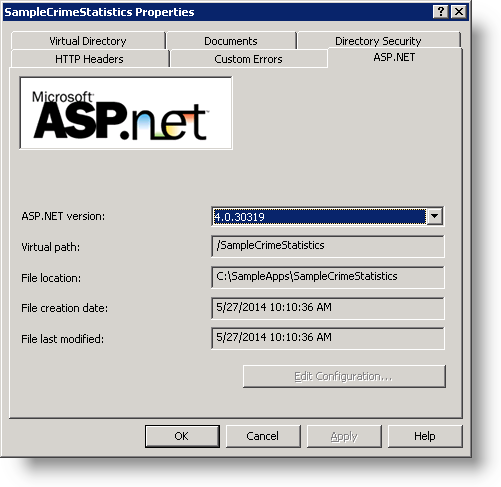Open the HTTP Headers tab
This screenshot has width=501, height=487.
tap(89, 59)
